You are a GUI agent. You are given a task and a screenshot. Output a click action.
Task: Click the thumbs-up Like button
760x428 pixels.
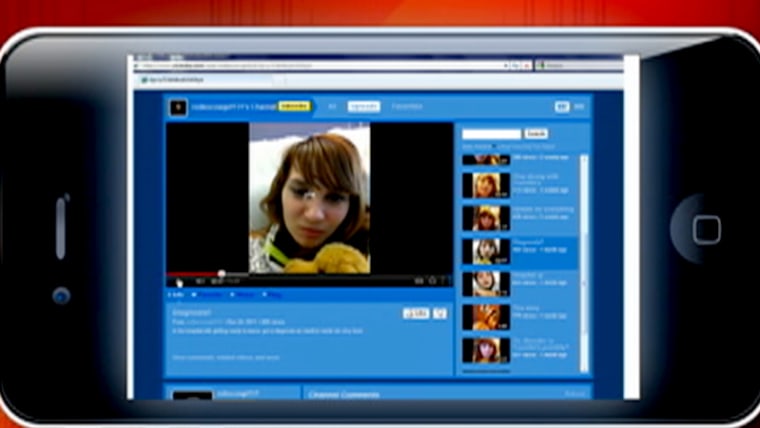(416, 313)
